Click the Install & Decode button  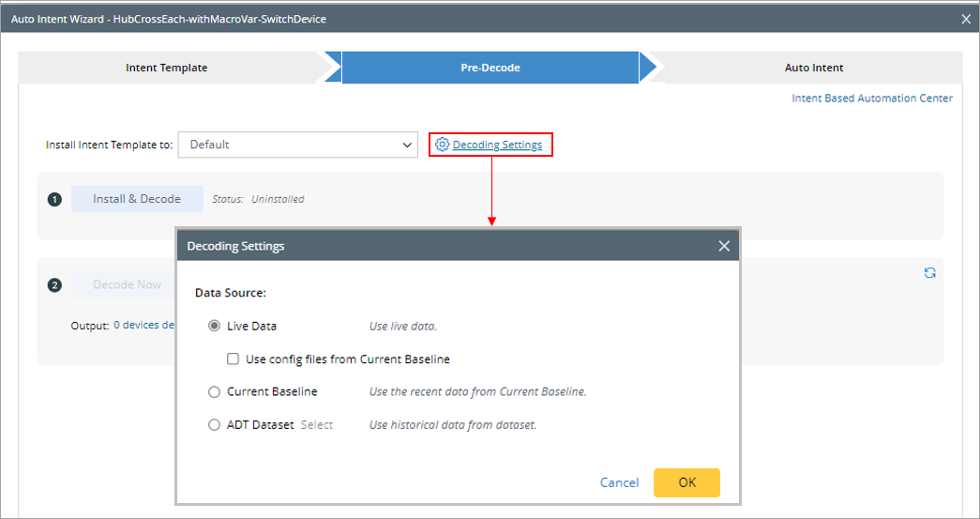137,199
